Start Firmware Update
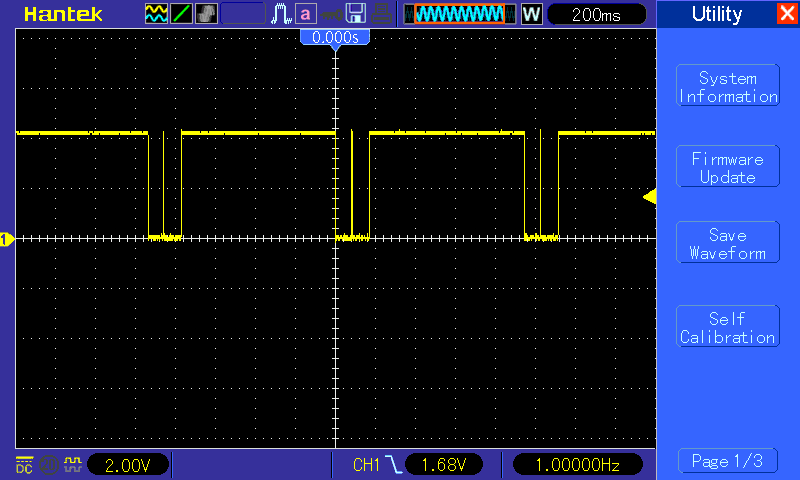The height and width of the screenshot is (480, 800). (728, 166)
